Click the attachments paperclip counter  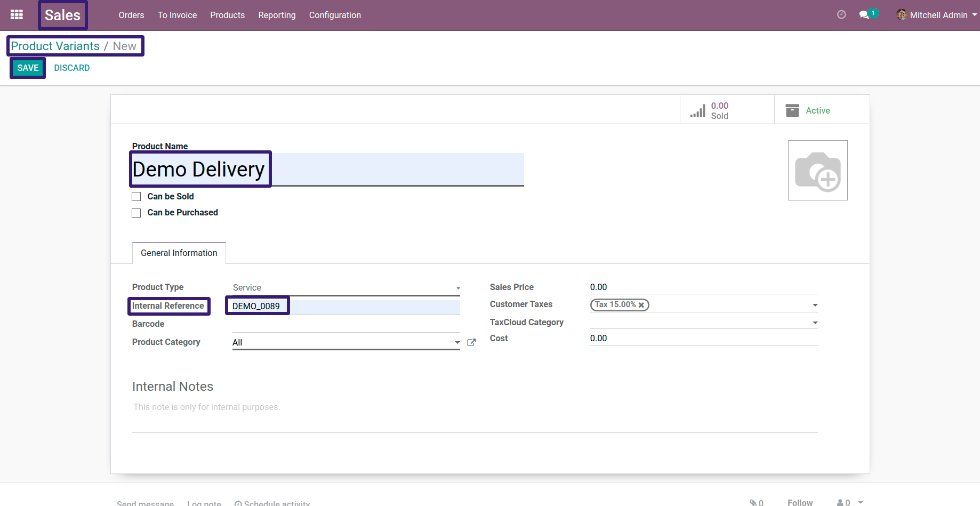(x=757, y=502)
